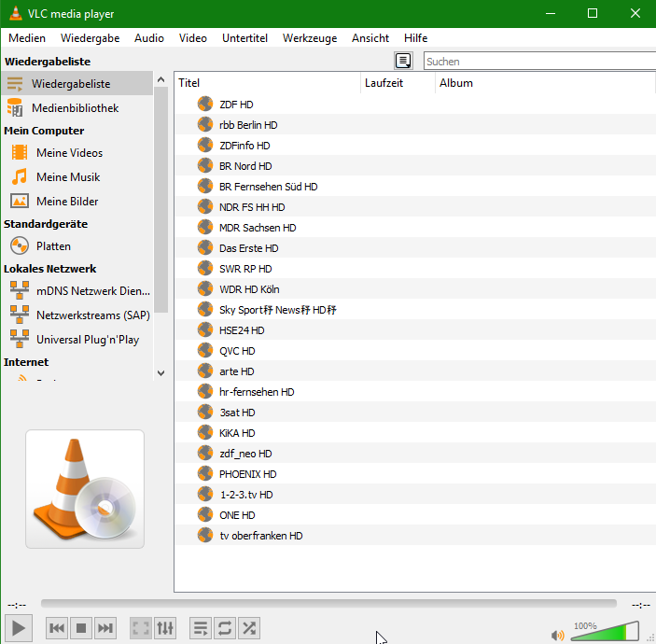This screenshot has width=656, height=644.
Task: Click the Suchen search field
Action: [539, 61]
